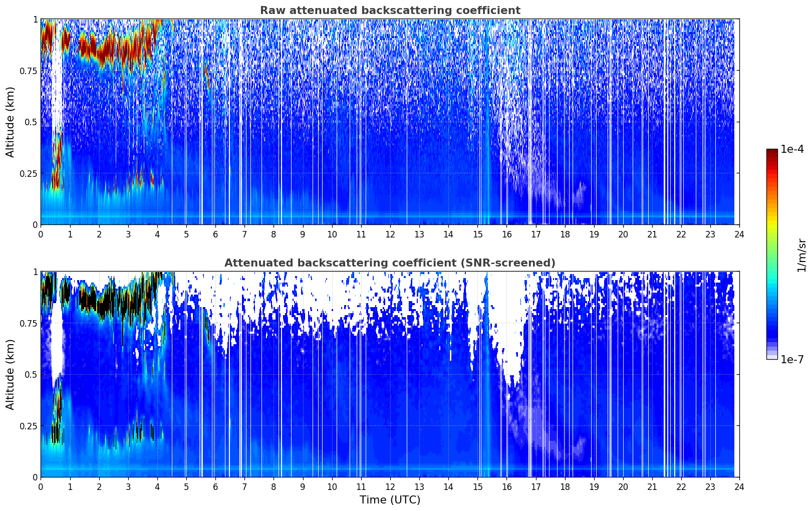
Task: Click the 'Time (UTC)' axis label
Action: (390, 500)
